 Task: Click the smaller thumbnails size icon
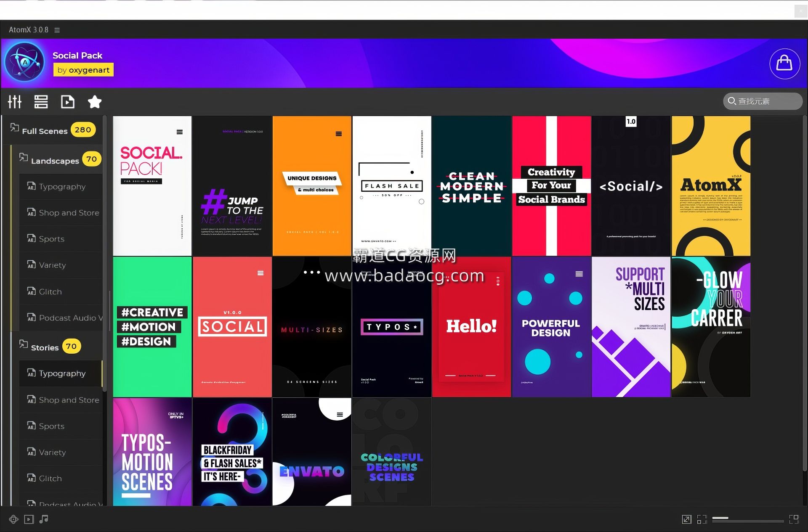coord(702,519)
